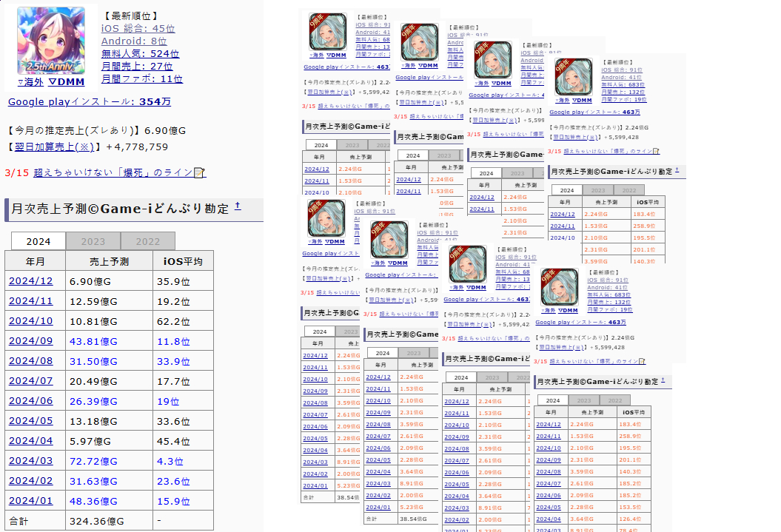The width and height of the screenshot is (781, 532).
Task: Click the 72.72億G sales cell
Action: coord(109,461)
